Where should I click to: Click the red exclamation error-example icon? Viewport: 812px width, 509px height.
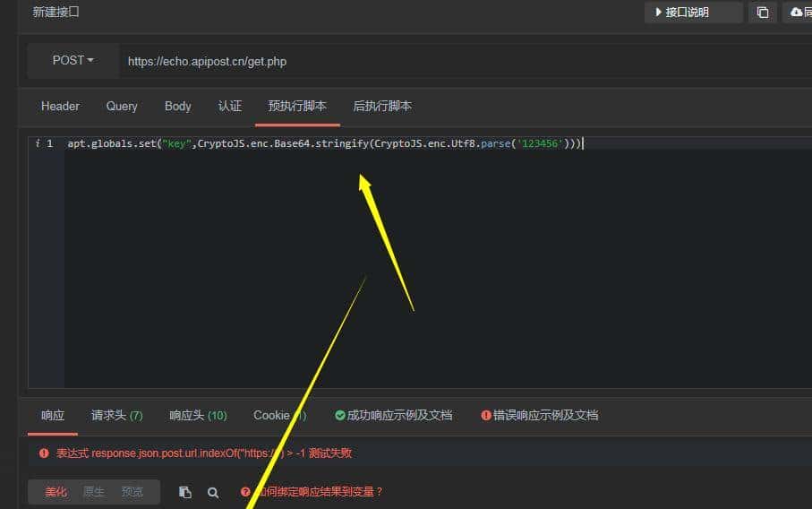click(486, 415)
